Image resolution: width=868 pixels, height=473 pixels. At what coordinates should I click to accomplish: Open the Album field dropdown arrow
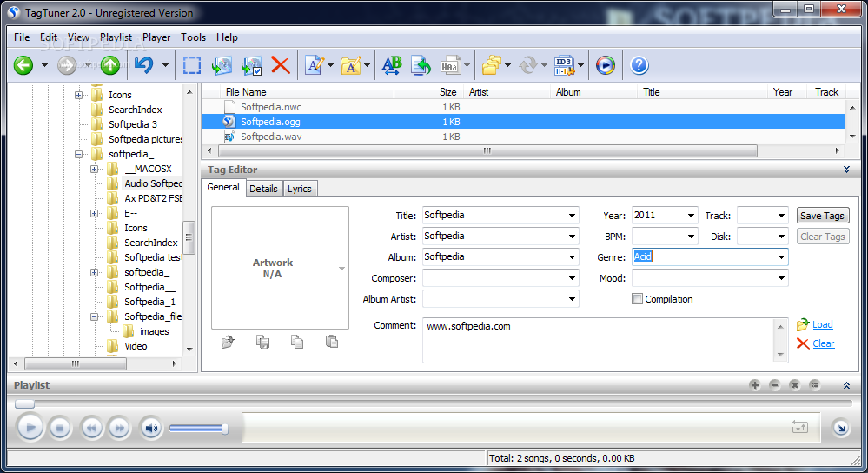[572, 257]
